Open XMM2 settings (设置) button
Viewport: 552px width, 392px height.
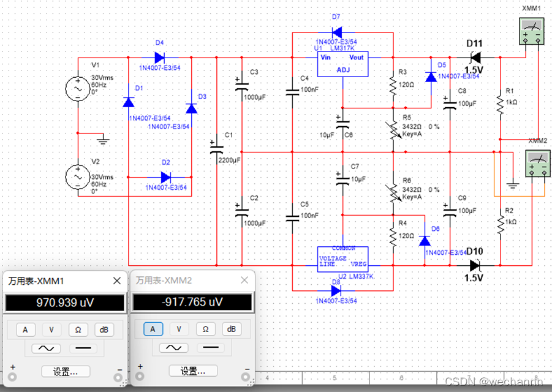(x=193, y=371)
